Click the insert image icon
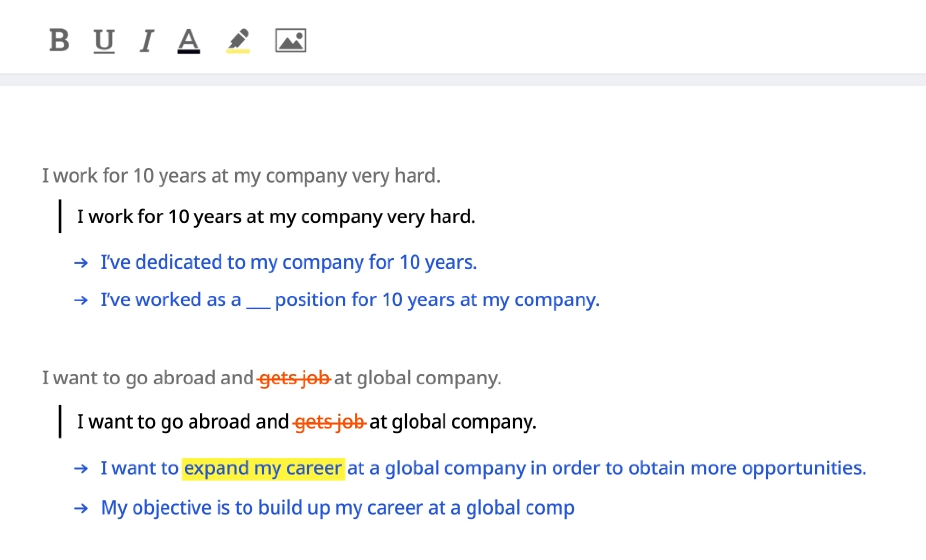 291,41
